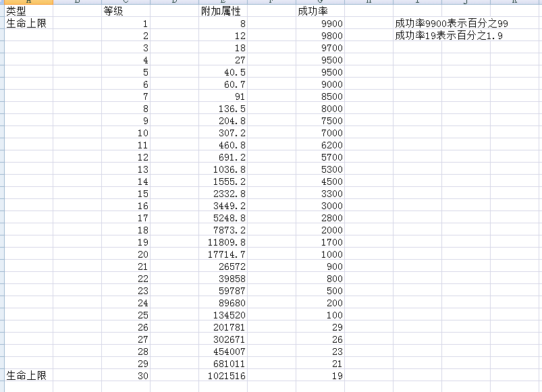Select the 附加属性 header cell

click(221, 11)
